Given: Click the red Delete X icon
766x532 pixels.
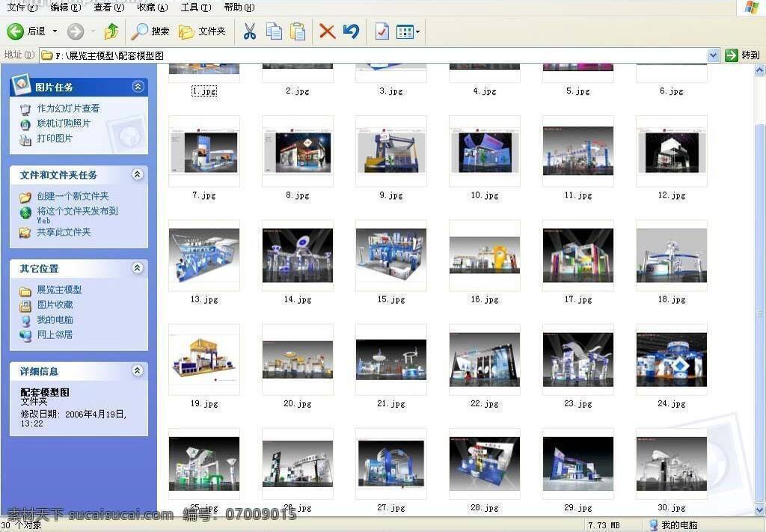Looking at the screenshot, I should pyautogui.click(x=327, y=31).
